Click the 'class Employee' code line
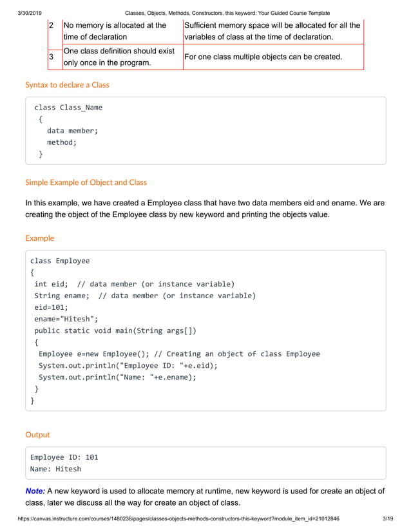Screen dimensions: 411x532 coord(60,261)
